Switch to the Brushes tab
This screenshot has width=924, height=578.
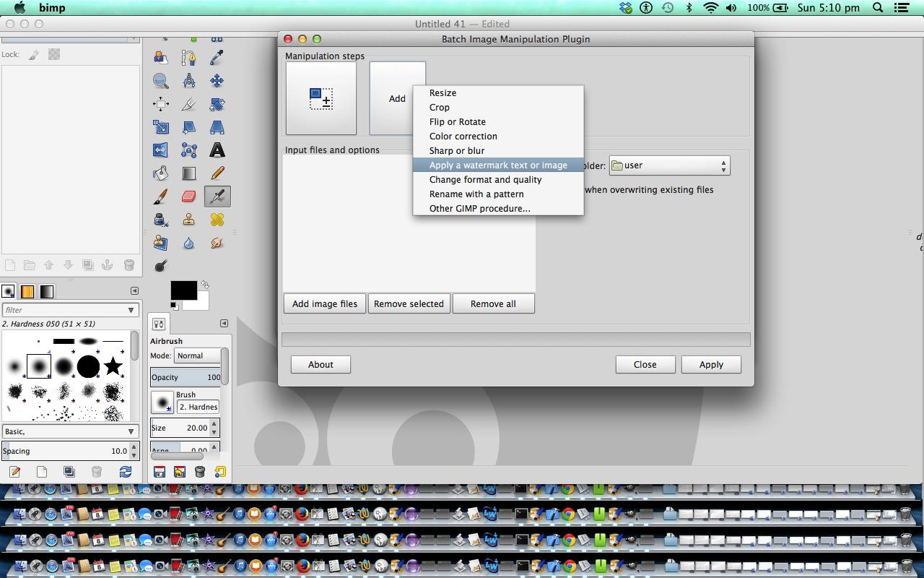point(9,291)
